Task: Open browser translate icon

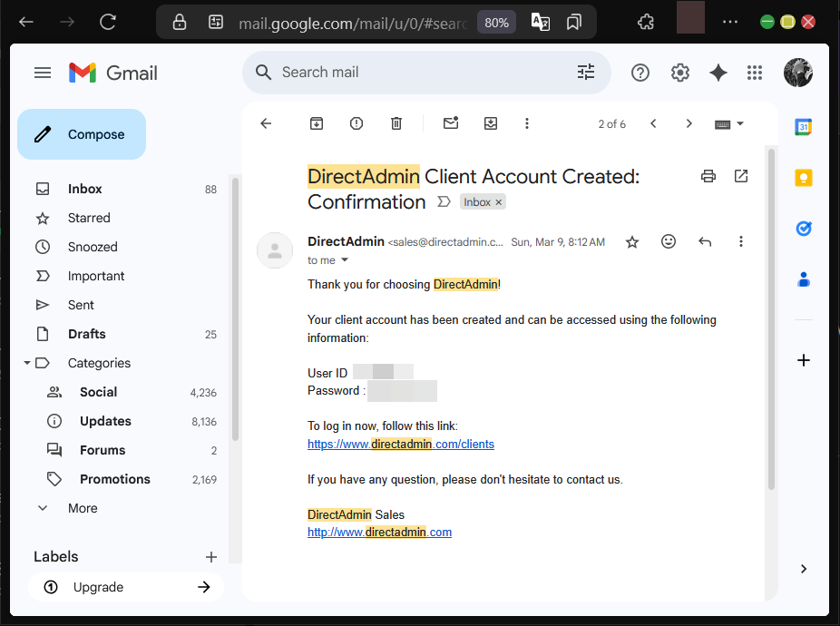Action: 540,22
